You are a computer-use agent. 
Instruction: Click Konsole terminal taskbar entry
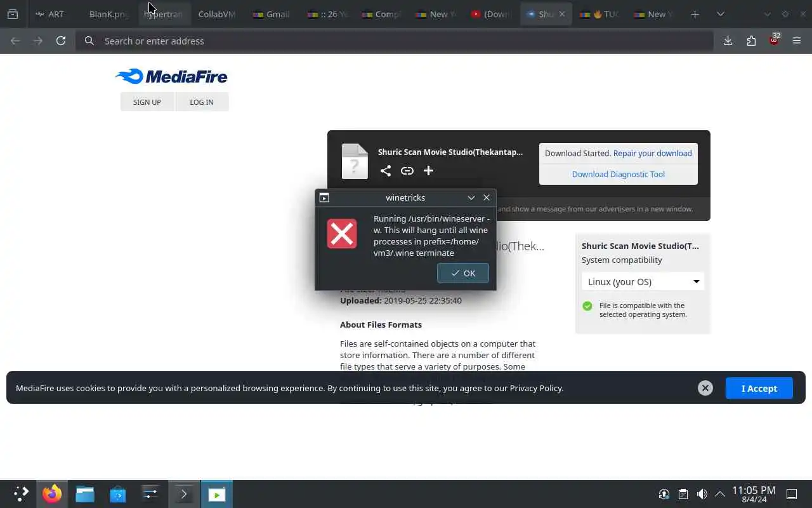(184, 494)
